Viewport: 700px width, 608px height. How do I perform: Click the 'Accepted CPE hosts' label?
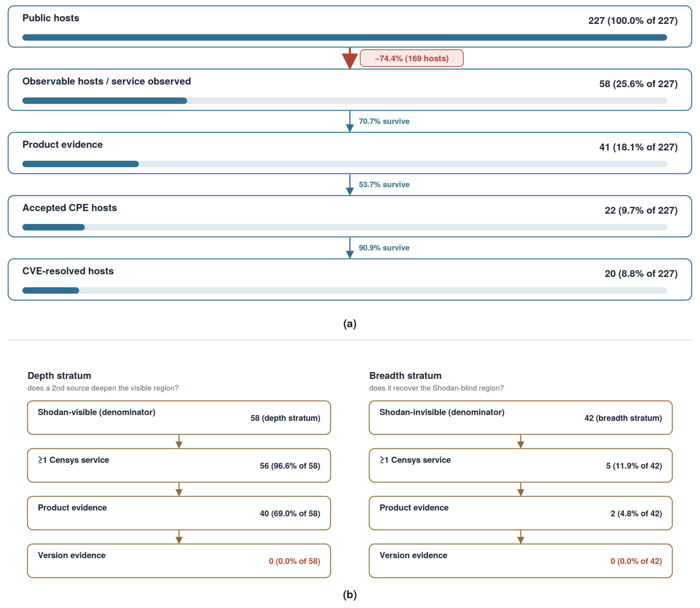(x=69, y=208)
